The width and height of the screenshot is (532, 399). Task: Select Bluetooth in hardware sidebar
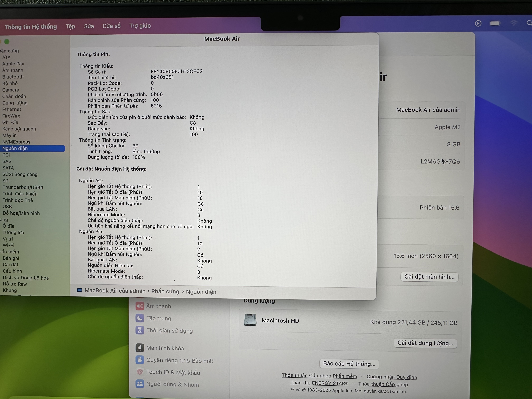pyautogui.click(x=13, y=77)
